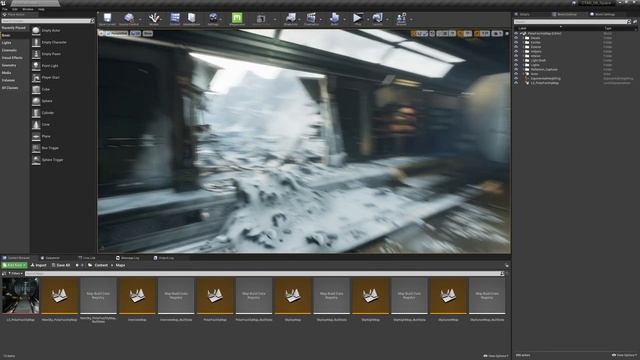This screenshot has width=640, height=360.
Task: Toggle scale snapping in the viewport toolbar
Action: pyautogui.click(x=477, y=33)
